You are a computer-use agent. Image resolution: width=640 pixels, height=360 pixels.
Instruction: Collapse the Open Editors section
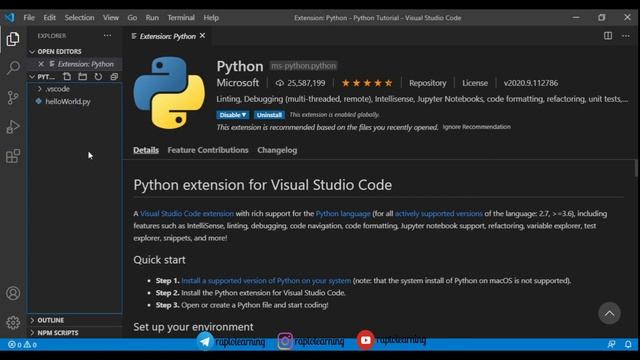tap(59, 52)
